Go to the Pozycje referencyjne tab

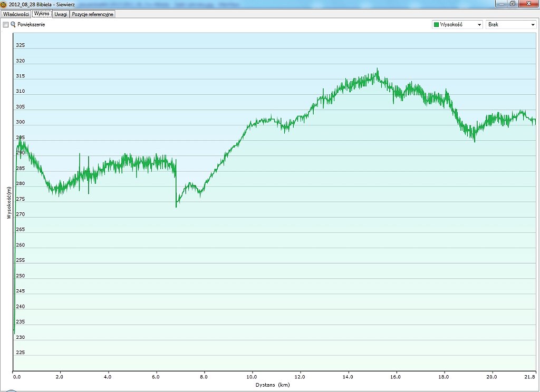[93, 14]
